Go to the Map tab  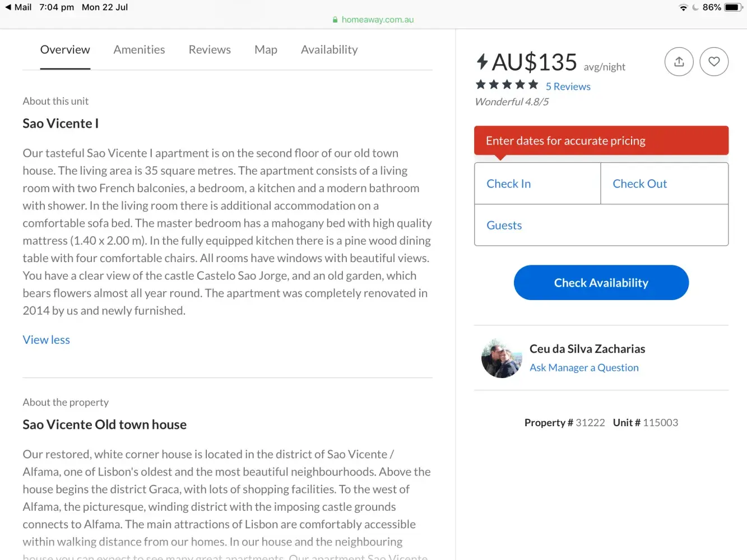tap(266, 50)
